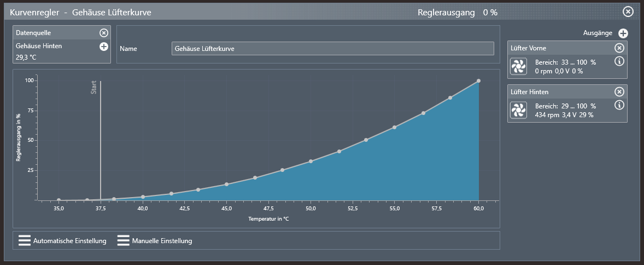
Task: Click the Bereich 33 ... 100 % text
Action: (566, 62)
